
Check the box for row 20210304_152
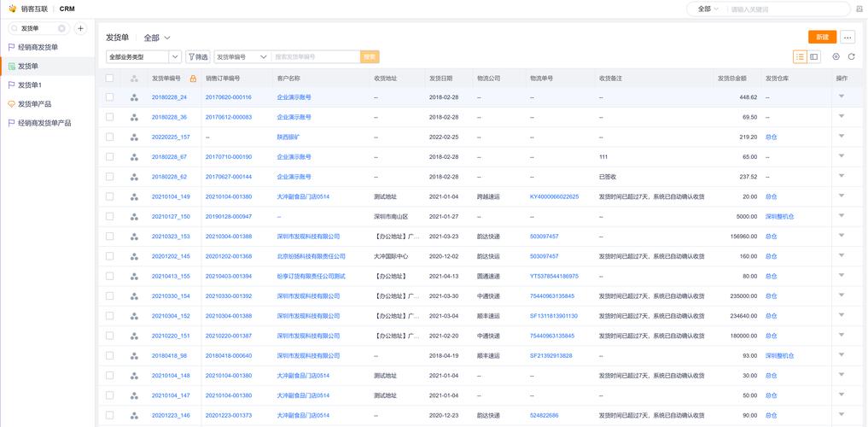[109, 316]
